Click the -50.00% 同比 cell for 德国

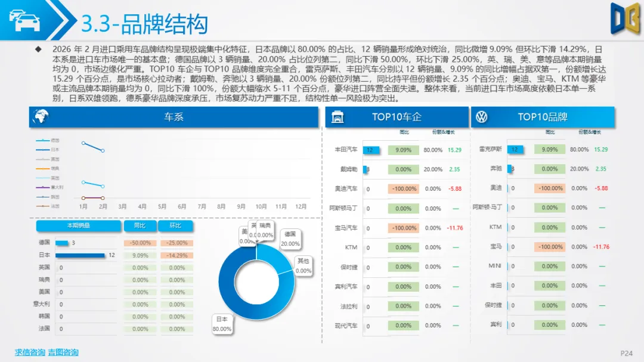point(140,243)
